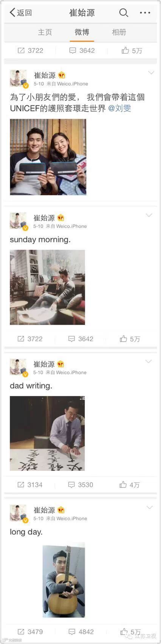Open the three-dots more menu
The image size is (161, 644).
[x=145, y=13]
